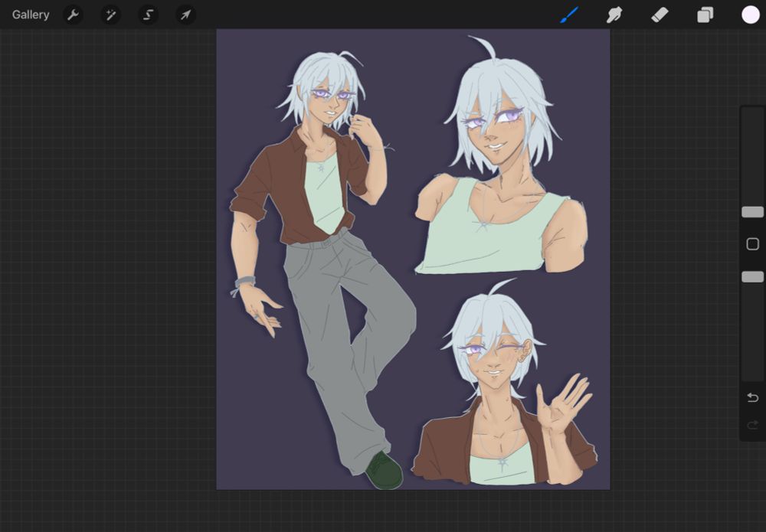Viewport: 766px width, 532px height.
Task: Click the brush opacity slider handle
Action: 752,277
